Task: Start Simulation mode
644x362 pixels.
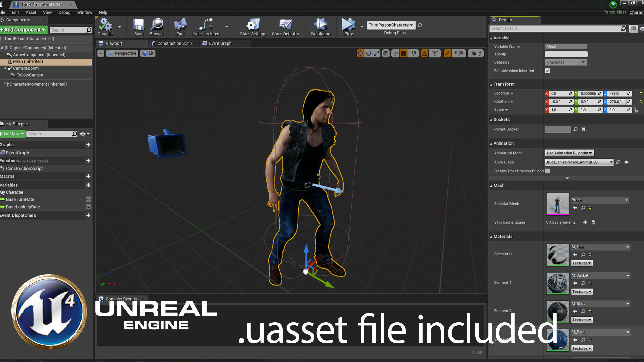Action: click(x=321, y=27)
